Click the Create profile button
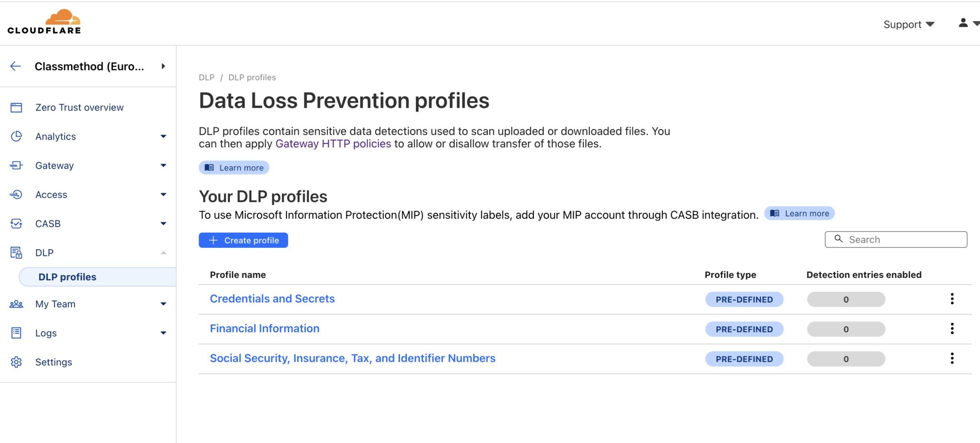Viewport: 980px width, 443px height. (x=243, y=240)
